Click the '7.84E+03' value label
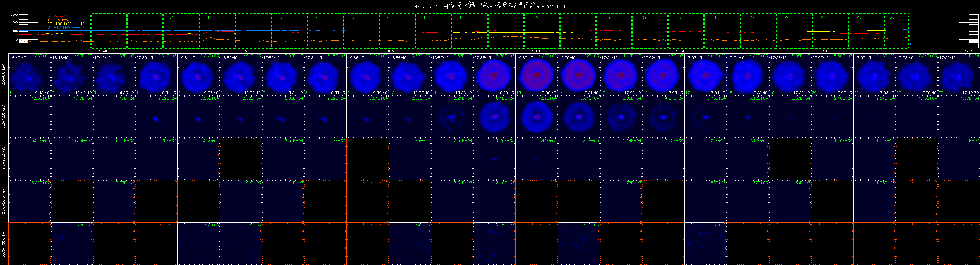The image size is (980, 265). click(929, 56)
